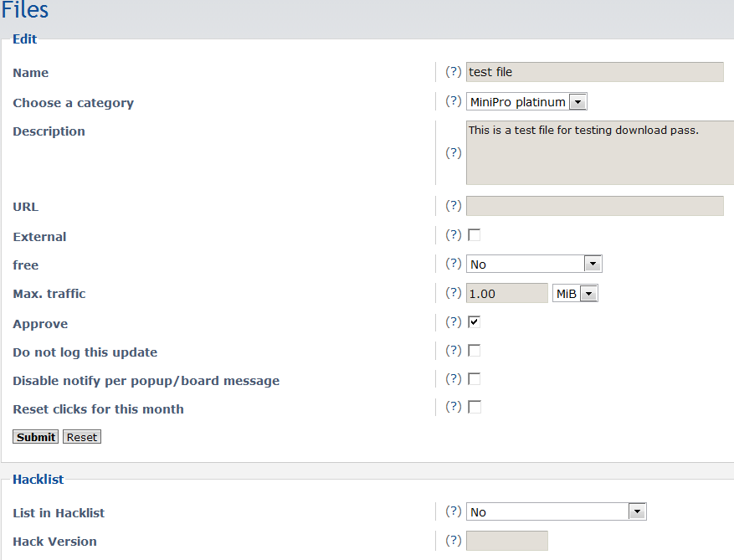The height and width of the screenshot is (560, 734).
Task: Uncheck the Approve checkbox
Action: 475,322
